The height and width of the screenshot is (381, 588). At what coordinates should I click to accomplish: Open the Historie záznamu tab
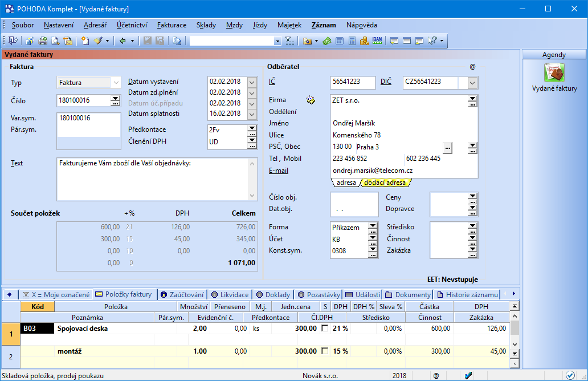[x=468, y=295]
